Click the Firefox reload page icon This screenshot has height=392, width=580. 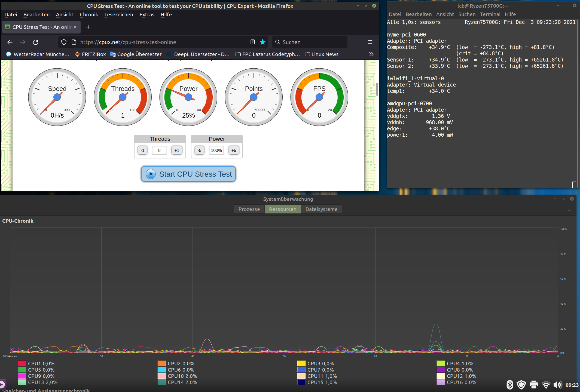35,42
